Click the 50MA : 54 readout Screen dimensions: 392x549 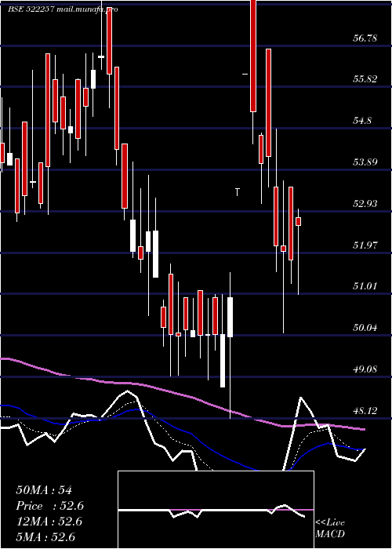(x=44, y=490)
